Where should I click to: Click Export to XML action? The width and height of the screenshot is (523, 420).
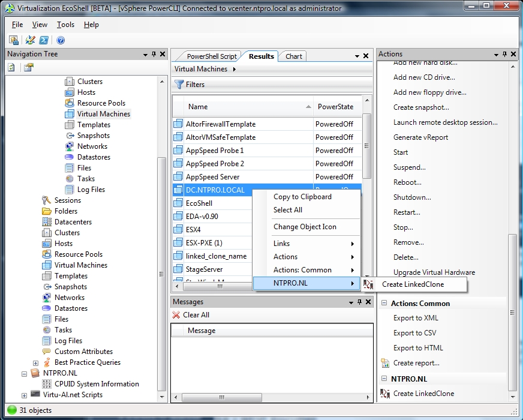(416, 318)
